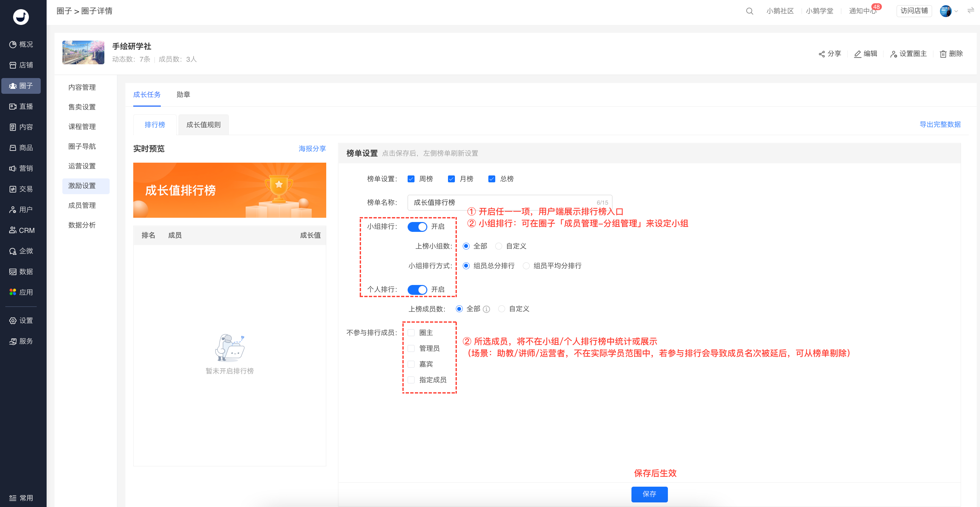Screen dimensions: 980x507
Task: Open 用户 users in sidebar
Action: (x=21, y=210)
